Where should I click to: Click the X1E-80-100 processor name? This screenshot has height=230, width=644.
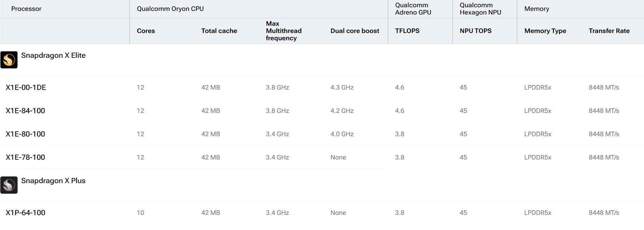coord(25,134)
